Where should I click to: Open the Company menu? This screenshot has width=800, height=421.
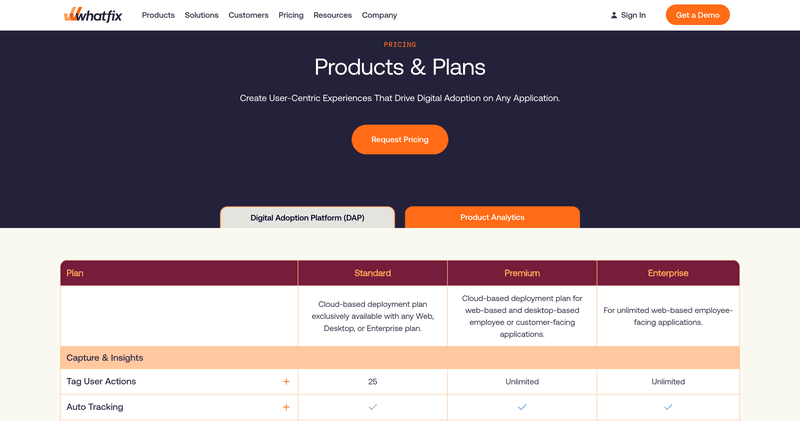pyautogui.click(x=380, y=15)
